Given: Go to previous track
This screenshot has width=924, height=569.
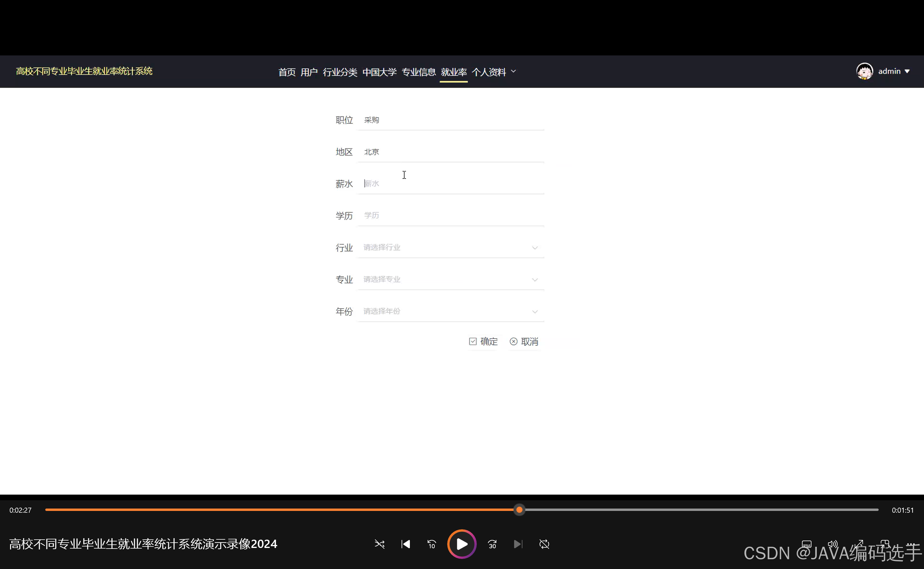Looking at the screenshot, I should [405, 544].
